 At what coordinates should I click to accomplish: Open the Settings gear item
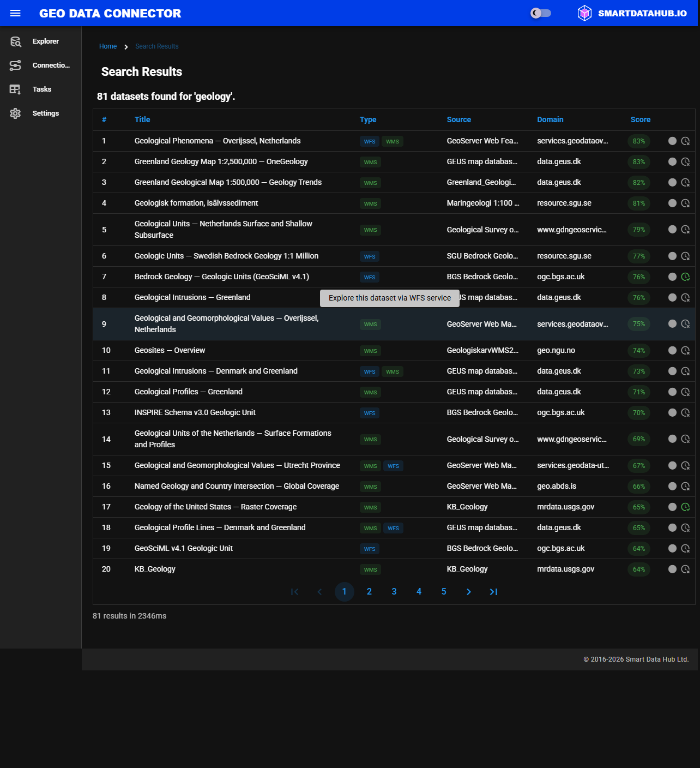tap(40, 113)
